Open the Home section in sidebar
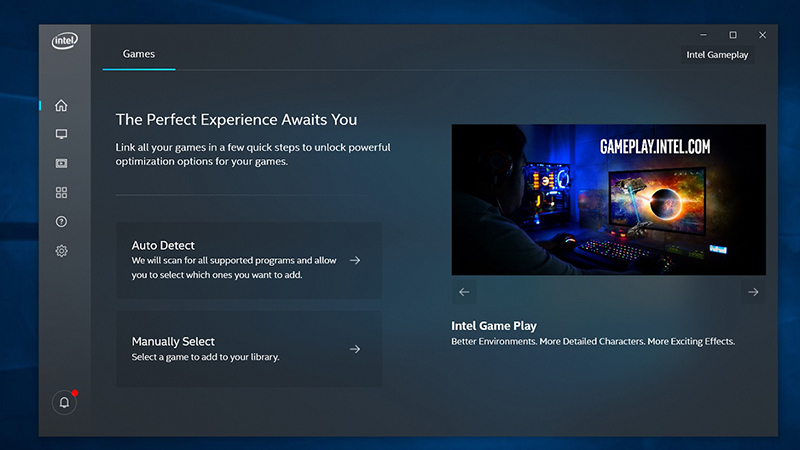800x450 pixels. point(61,106)
